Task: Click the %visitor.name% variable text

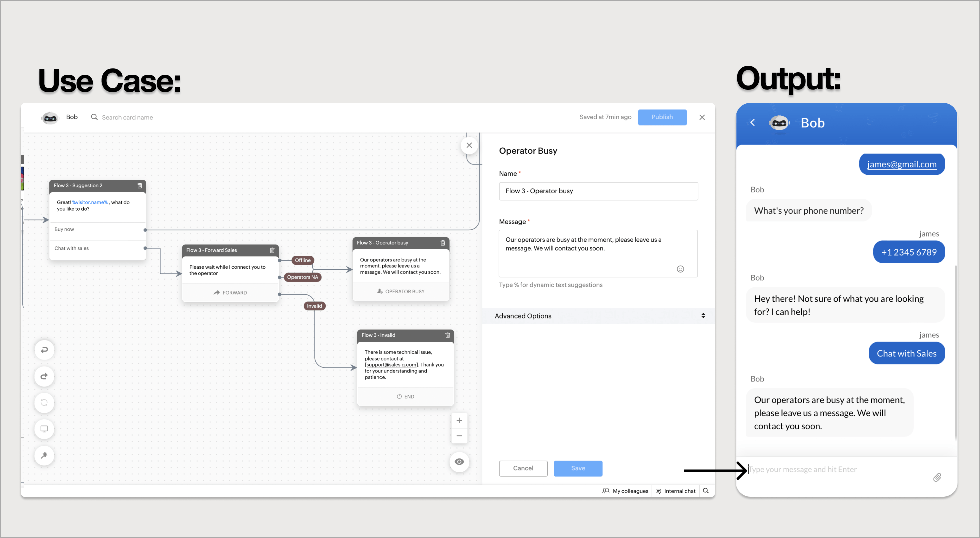Action: [90, 202]
